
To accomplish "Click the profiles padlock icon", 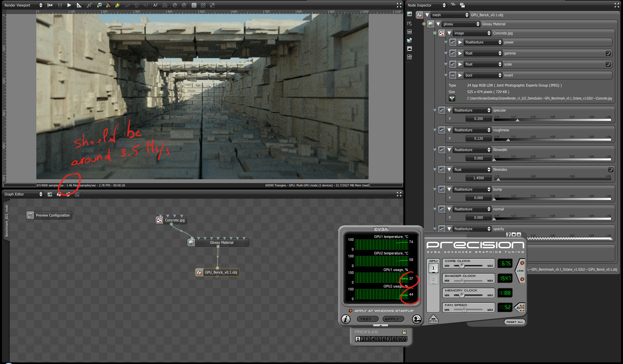I will point(404,332).
